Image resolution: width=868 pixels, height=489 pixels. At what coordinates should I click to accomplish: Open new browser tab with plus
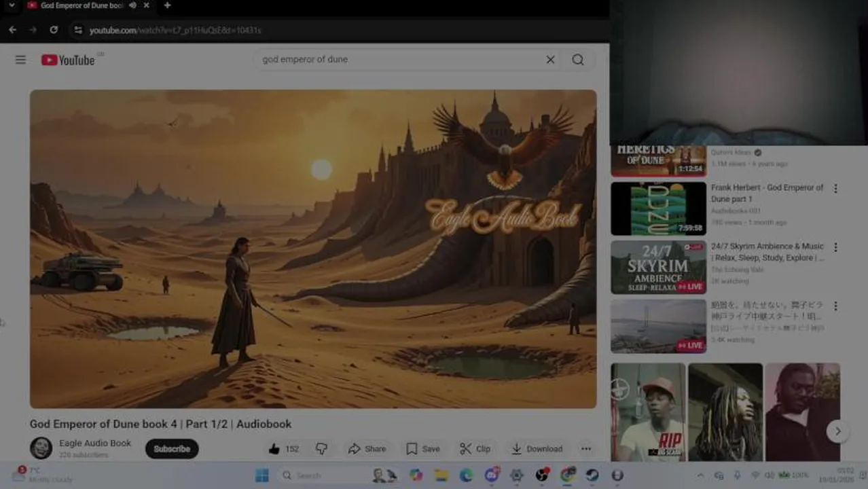click(x=167, y=5)
